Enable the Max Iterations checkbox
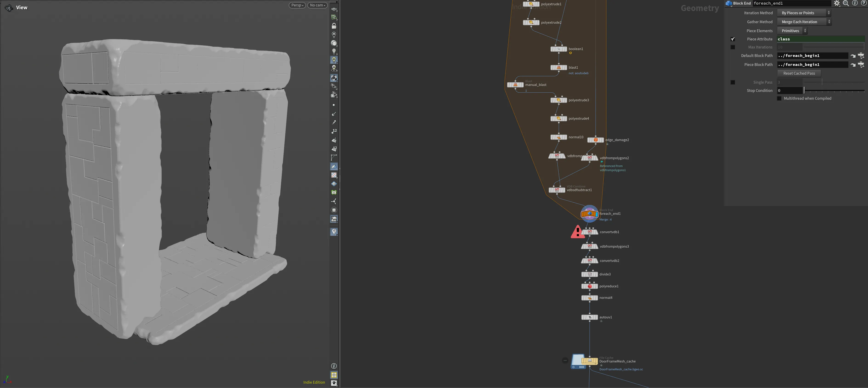Screen dimensions: 868x388 pyautogui.click(x=732, y=47)
